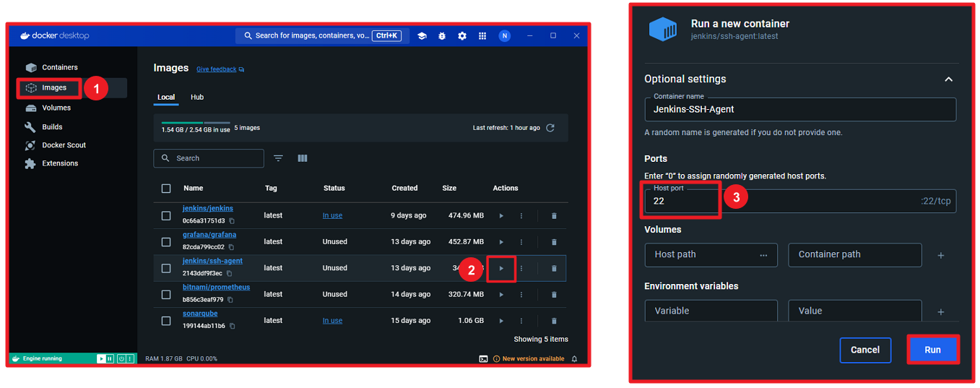Run the bitnami/prometheus image
Image resolution: width=980 pixels, height=388 pixels.
click(501, 295)
